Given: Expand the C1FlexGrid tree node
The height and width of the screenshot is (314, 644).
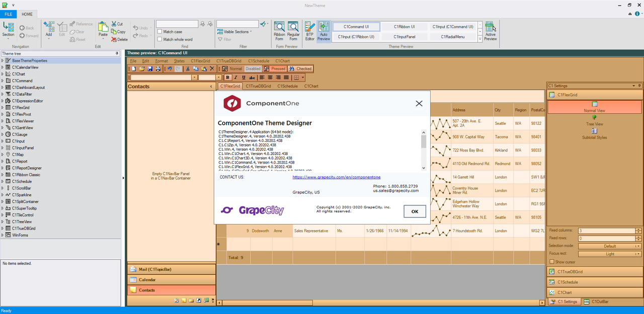Looking at the screenshot, I should pos(3,108).
